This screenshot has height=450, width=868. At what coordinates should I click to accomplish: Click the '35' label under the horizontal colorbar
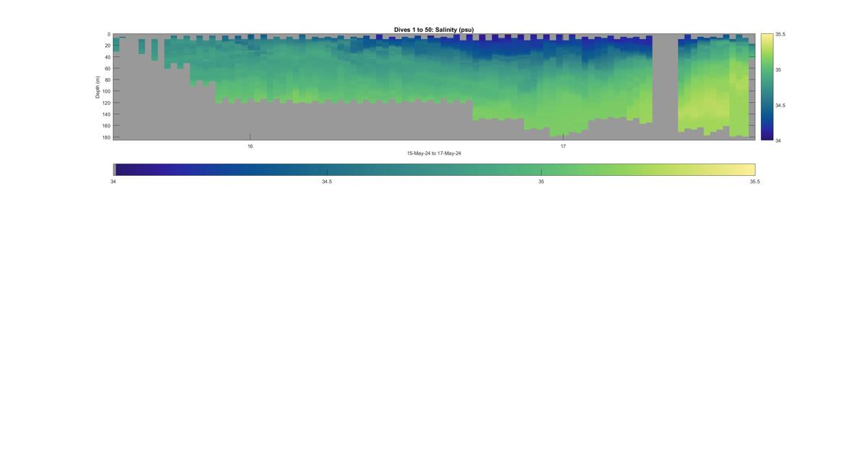[x=541, y=182]
